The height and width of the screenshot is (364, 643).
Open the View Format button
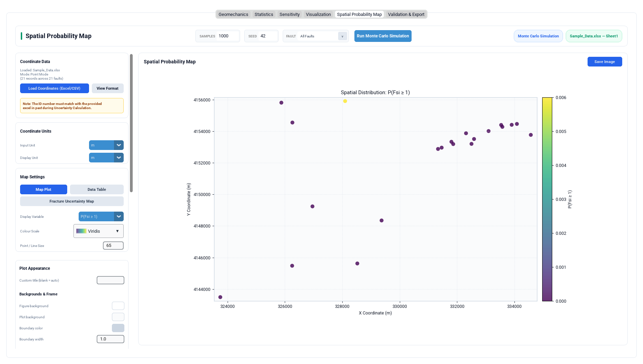point(107,88)
